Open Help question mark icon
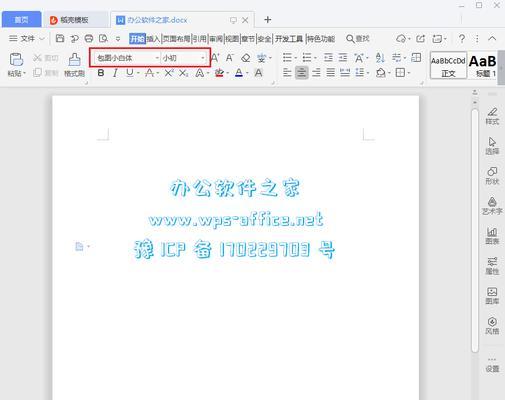The height and width of the screenshot is (400, 505). [462, 39]
